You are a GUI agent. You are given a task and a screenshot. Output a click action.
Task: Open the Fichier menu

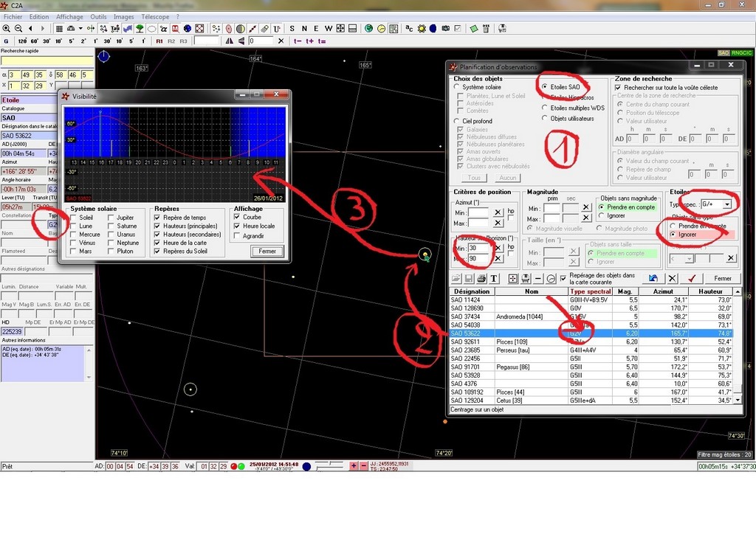click(x=13, y=16)
